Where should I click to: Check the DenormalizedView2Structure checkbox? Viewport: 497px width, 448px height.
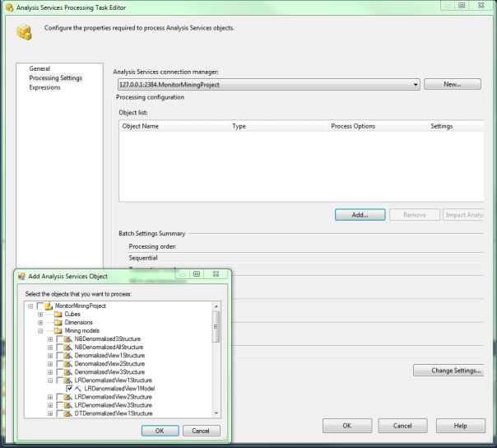coord(59,364)
